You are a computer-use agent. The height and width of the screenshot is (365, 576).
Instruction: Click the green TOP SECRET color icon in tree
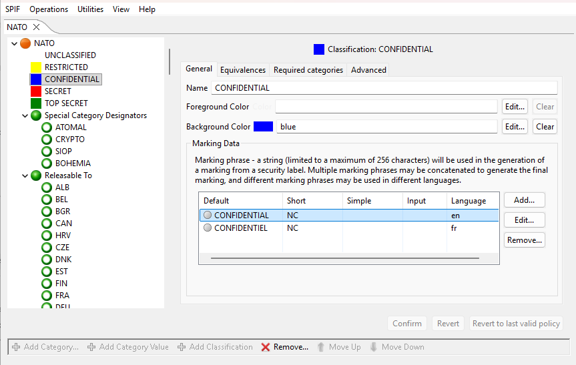coord(36,103)
